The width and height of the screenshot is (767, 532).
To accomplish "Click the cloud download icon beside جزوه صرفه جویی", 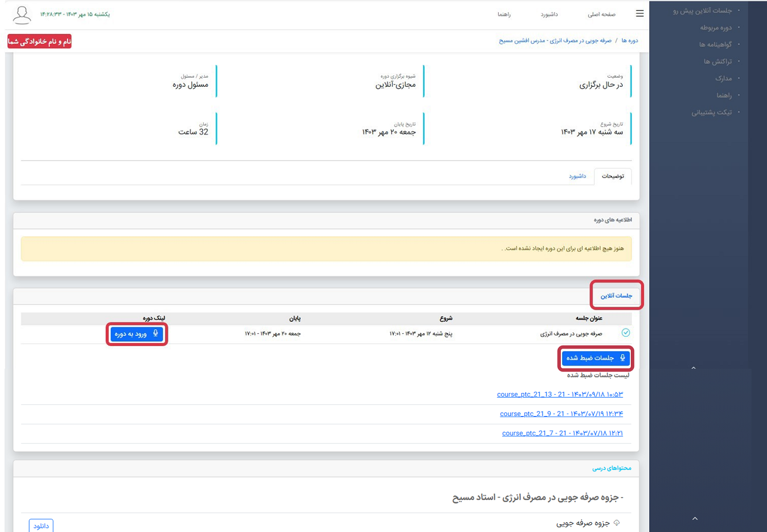I will [617, 523].
